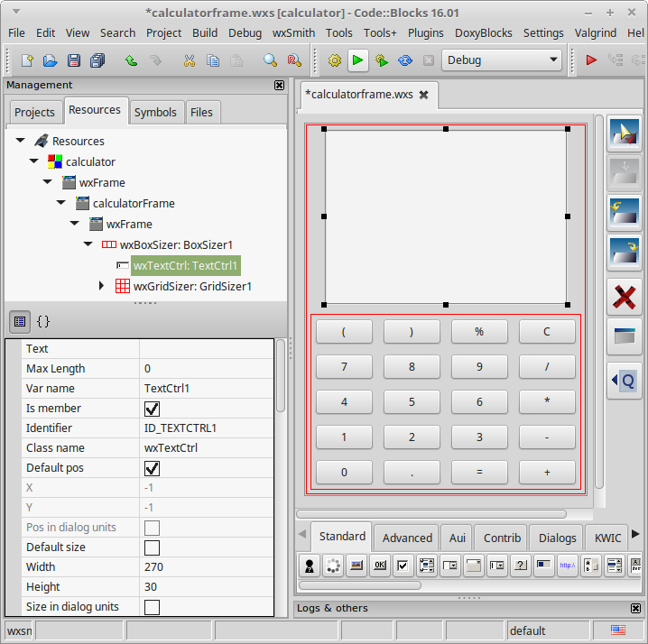648x644 pixels.
Task: Pick the wxAnimationCtrl spinner palette icon
Action: click(333, 566)
